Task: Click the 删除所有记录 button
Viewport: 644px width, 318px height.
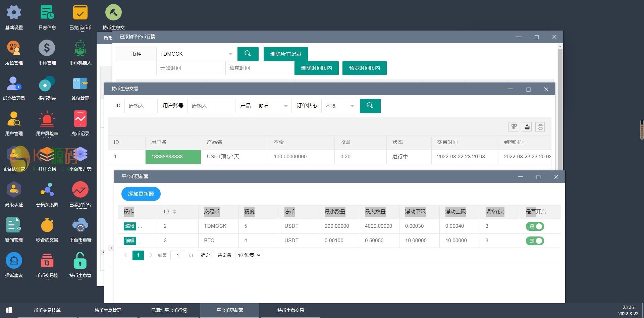Action: pos(285,54)
